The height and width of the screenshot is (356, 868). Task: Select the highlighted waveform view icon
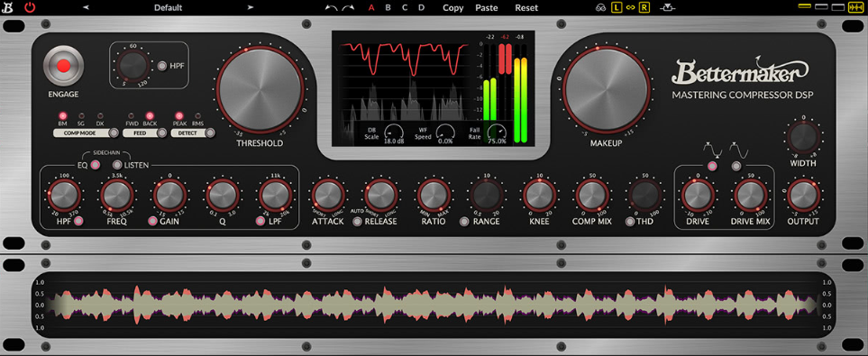point(855,8)
